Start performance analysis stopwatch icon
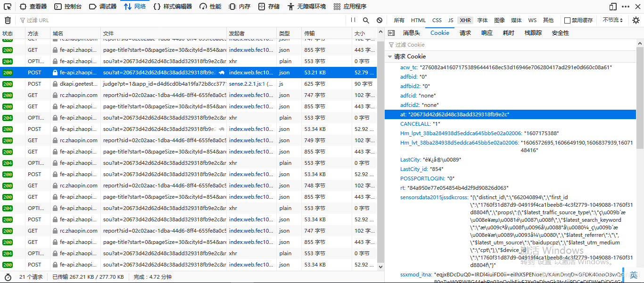The height and width of the screenshot is (283, 644). point(8,277)
